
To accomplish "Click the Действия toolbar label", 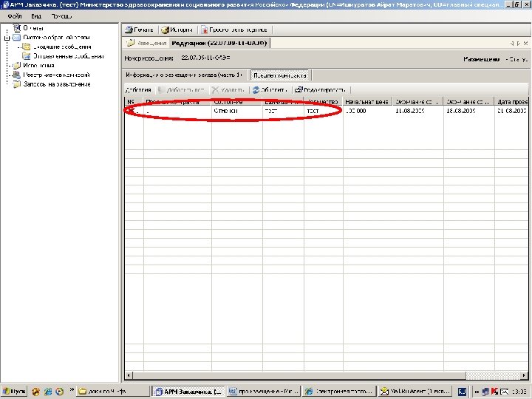I will click(138, 90).
